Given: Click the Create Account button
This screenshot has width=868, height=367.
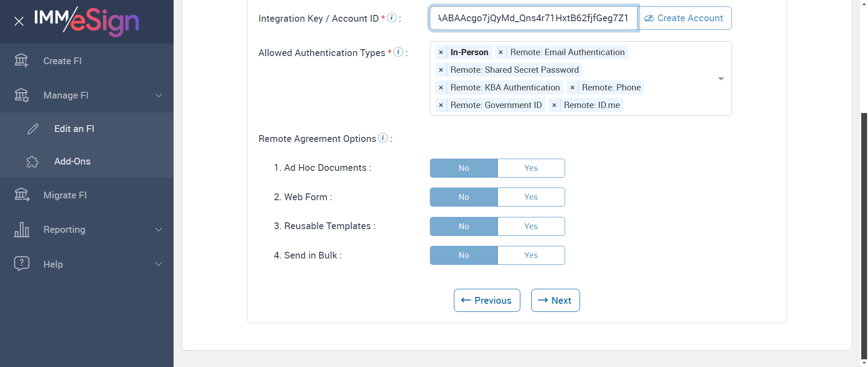Looking at the screenshot, I should [x=684, y=18].
